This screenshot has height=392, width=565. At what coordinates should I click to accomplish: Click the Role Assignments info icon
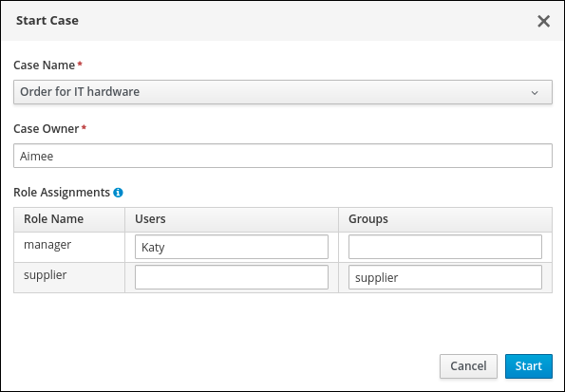click(118, 193)
